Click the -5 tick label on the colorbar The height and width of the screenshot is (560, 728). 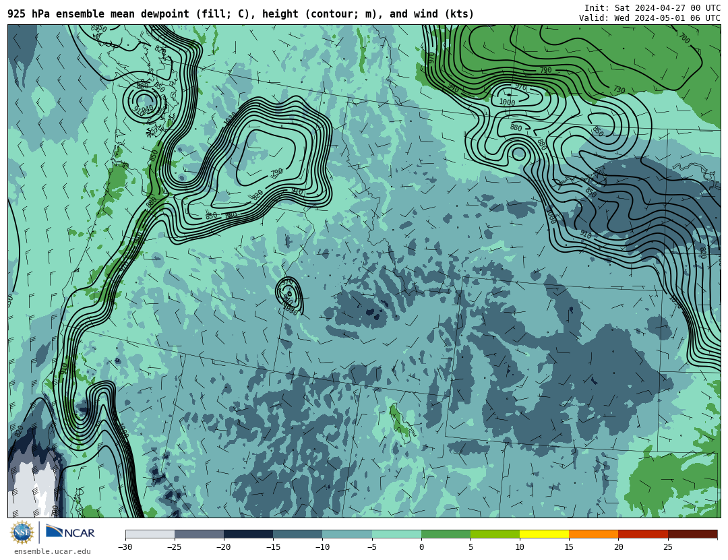pyautogui.click(x=371, y=547)
